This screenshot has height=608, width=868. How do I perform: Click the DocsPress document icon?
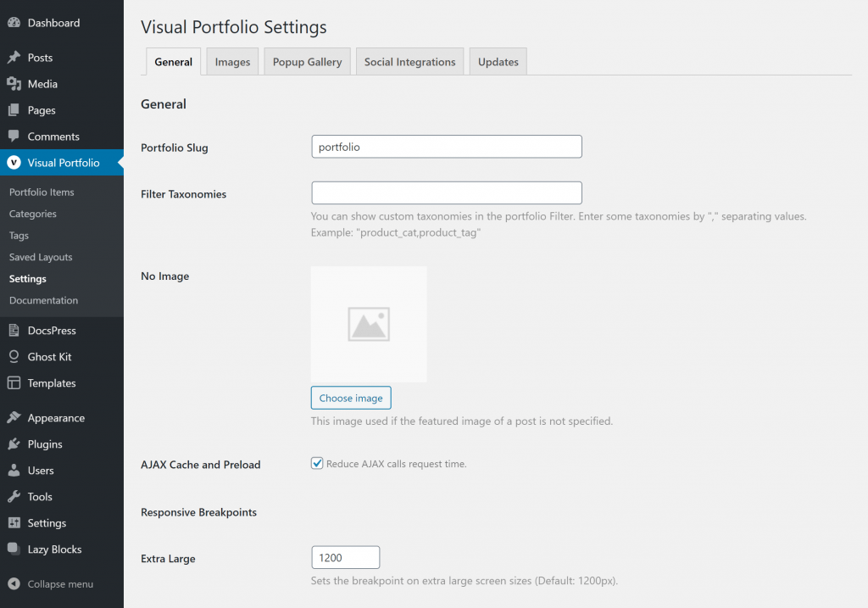click(x=14, y=330)
